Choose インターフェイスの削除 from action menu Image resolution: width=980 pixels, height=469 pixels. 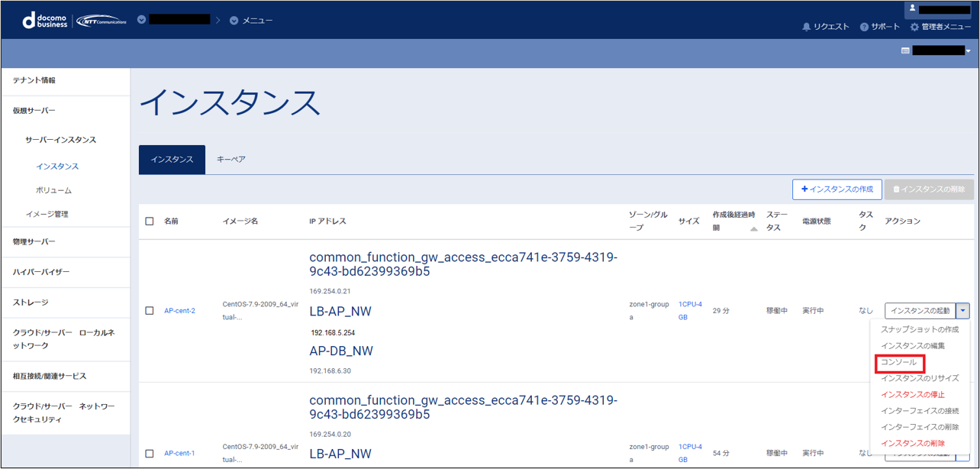tap(920, 427)
